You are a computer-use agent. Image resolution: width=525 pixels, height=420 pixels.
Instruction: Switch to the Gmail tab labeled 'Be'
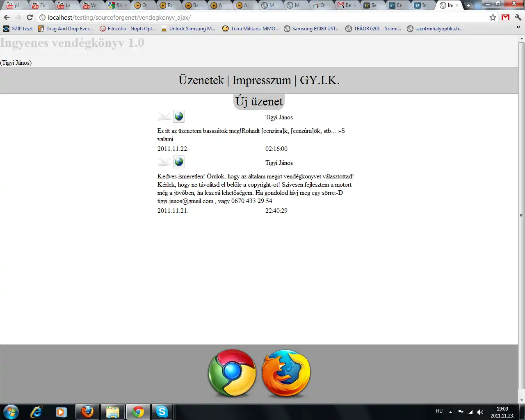tap(346, 5)
